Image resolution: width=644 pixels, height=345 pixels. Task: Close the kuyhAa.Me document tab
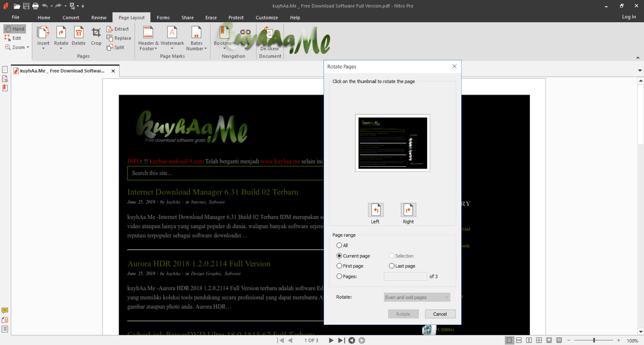tap(113, 71)
